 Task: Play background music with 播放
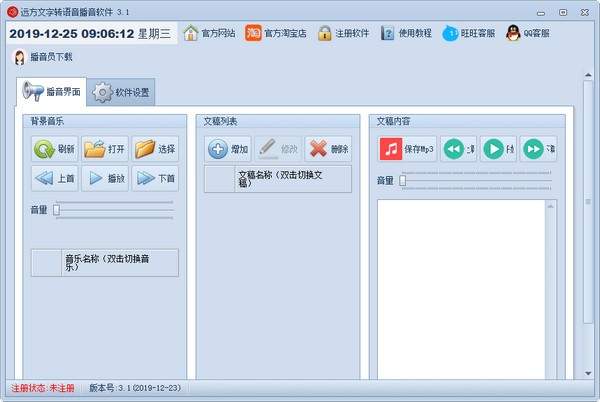[105, 179]
